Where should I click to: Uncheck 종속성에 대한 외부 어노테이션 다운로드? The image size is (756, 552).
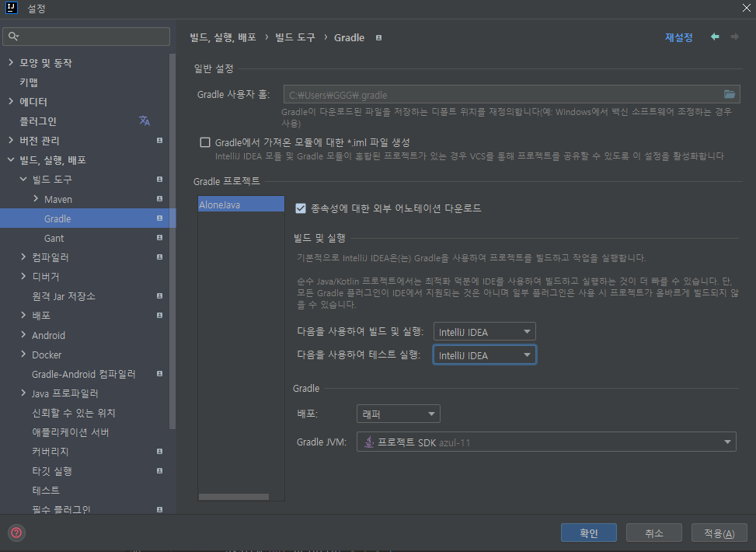(x=301, y=208)
